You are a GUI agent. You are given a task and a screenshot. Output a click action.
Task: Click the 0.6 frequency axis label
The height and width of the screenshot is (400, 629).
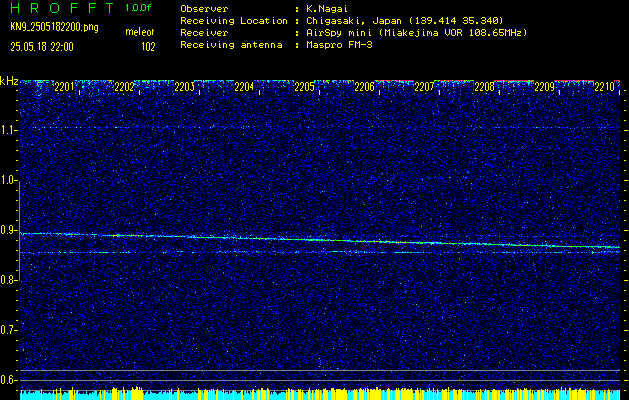8,380
